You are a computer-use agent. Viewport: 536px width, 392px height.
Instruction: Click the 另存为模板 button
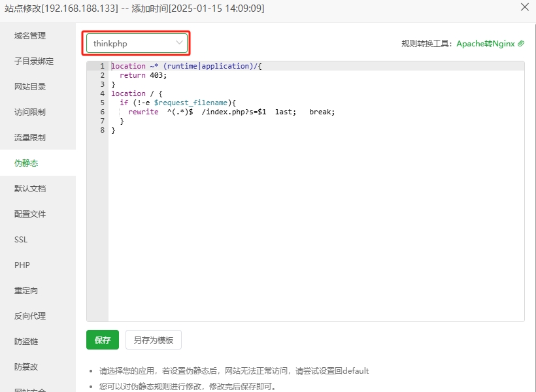tap(154, 340)
